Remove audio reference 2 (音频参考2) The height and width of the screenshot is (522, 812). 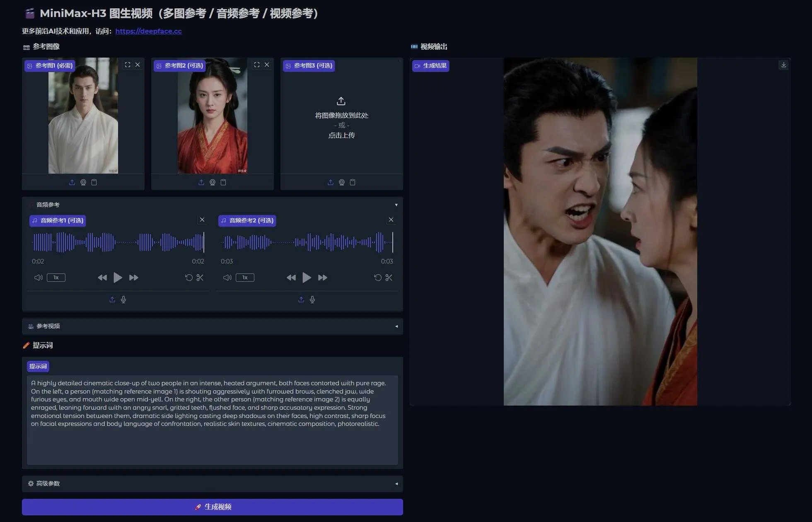coord(391,220)
